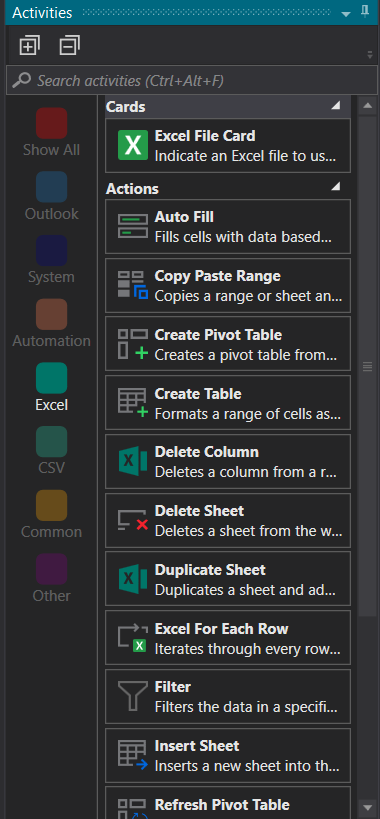Viewport: 380px width, 819px height.
Task: Click the Create Pivot Table icon
Action: 133,344
